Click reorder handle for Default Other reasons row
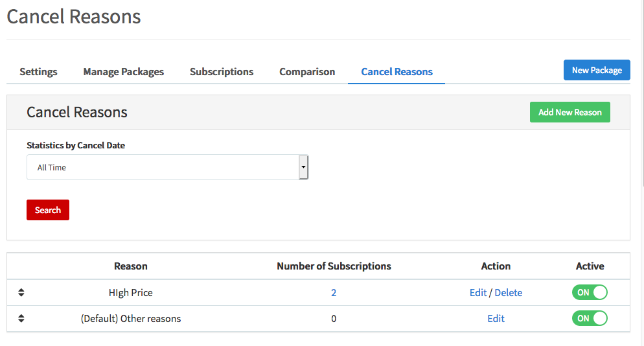 [21, 318]
